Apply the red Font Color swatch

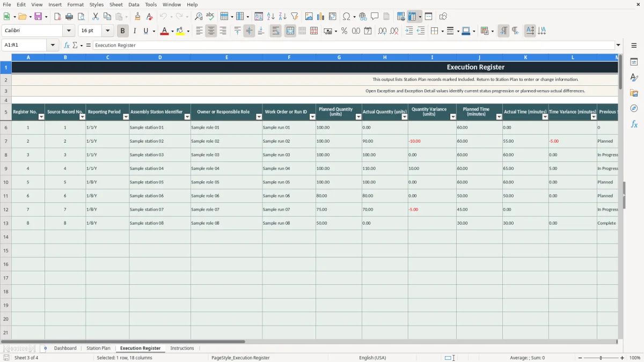point(164,31)
